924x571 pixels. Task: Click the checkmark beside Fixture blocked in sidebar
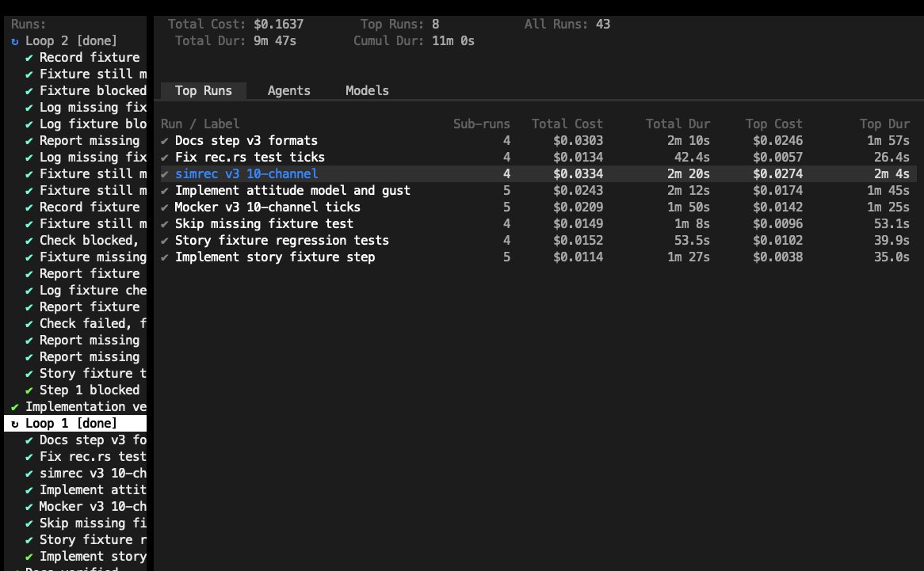click(x=29, y=91)
